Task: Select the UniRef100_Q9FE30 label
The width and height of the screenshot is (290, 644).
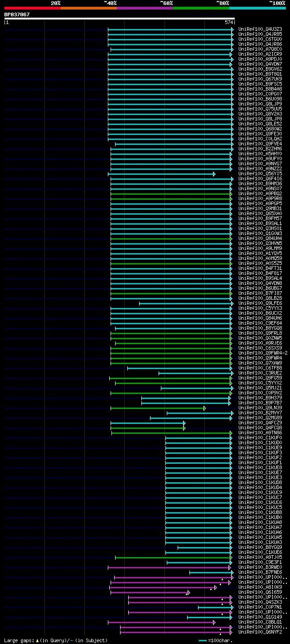Action: coord(260,134)
